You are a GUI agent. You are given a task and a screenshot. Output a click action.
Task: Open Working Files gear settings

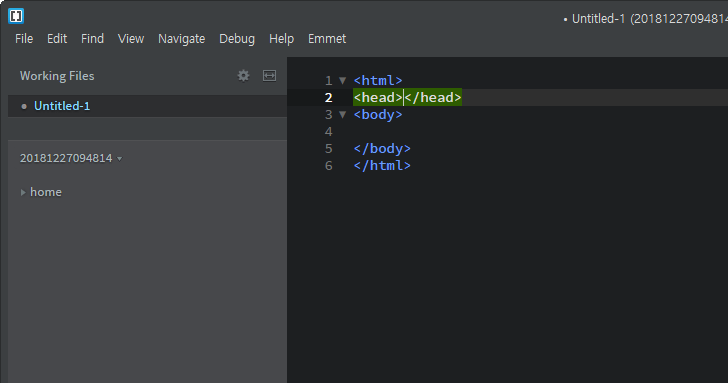tap(243, 76)
